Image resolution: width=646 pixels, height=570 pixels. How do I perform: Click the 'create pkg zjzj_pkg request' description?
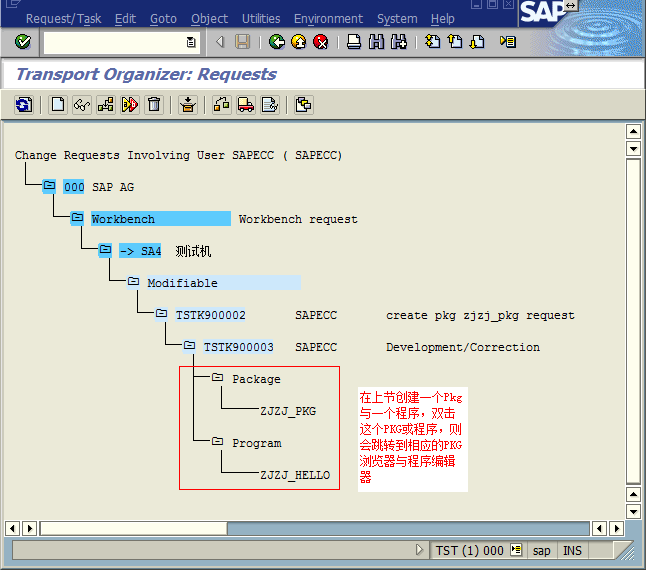[480, 315]
